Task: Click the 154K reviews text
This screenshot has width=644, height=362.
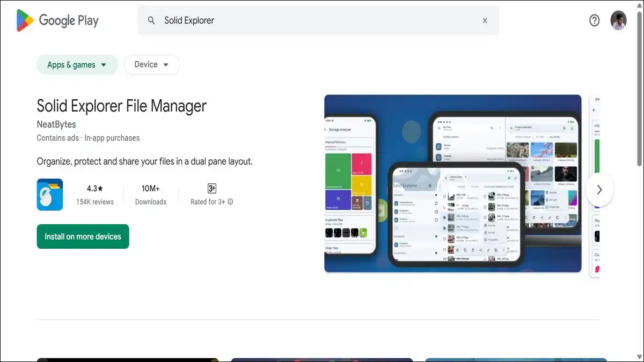Action: (x=95, y=202)
